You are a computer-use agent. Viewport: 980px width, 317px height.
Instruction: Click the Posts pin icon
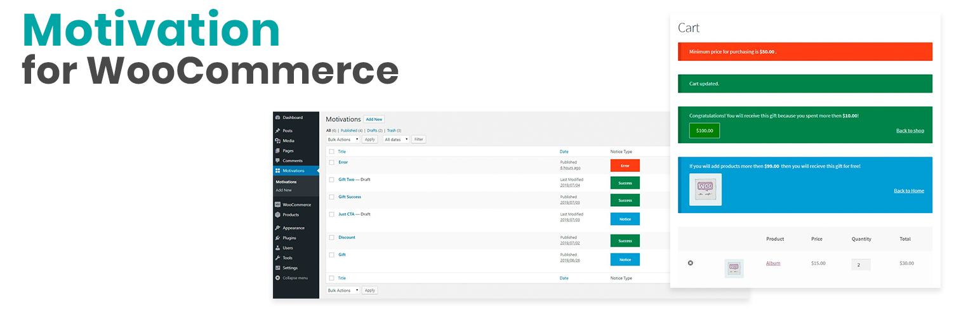(x=277, y=131)
